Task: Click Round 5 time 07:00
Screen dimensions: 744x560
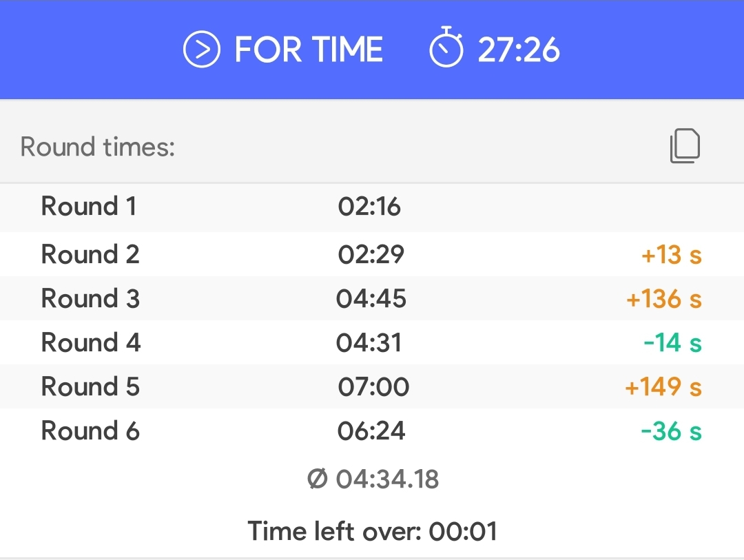Action: point(373,387)
